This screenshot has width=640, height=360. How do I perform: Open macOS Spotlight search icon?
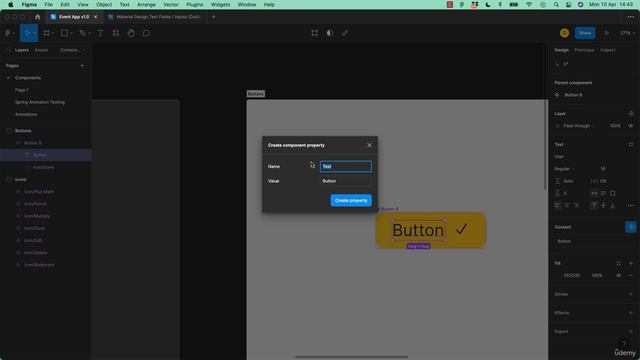(556, 4)
